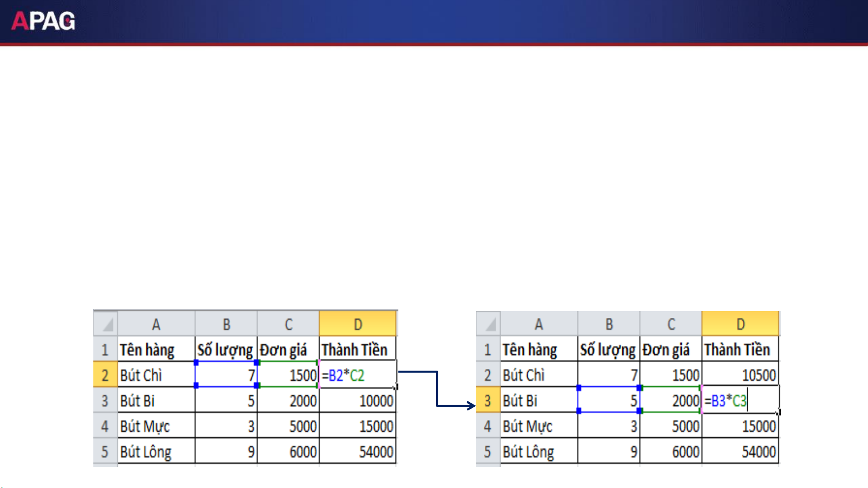Select row 3 header in right table
Screen dimensions: 868x488
click(488, 400)
